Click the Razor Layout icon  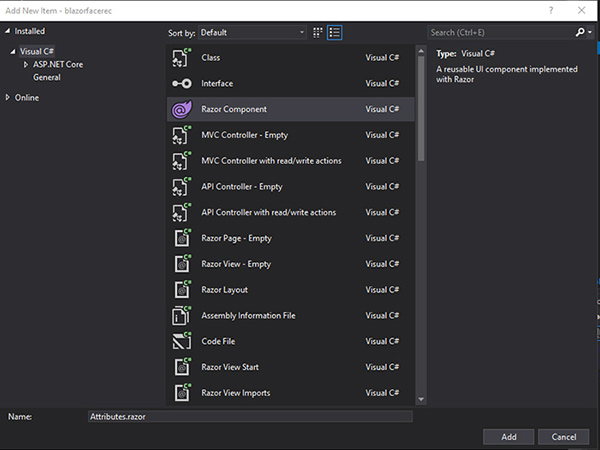coord(183,290)
